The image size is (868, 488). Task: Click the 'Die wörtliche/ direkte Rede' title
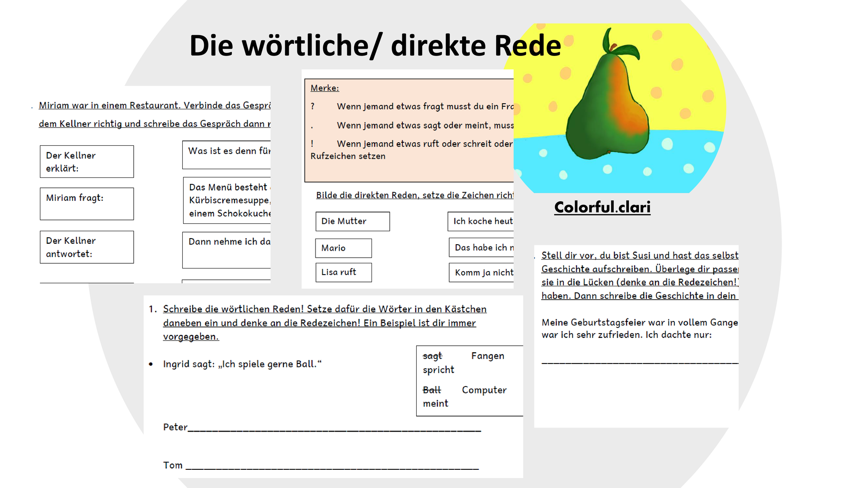point(375,46)
